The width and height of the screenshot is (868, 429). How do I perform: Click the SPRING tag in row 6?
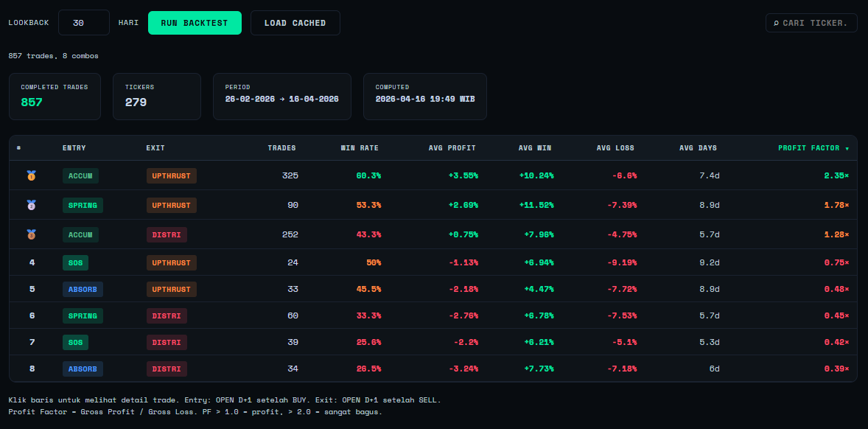tap(83, 315)
